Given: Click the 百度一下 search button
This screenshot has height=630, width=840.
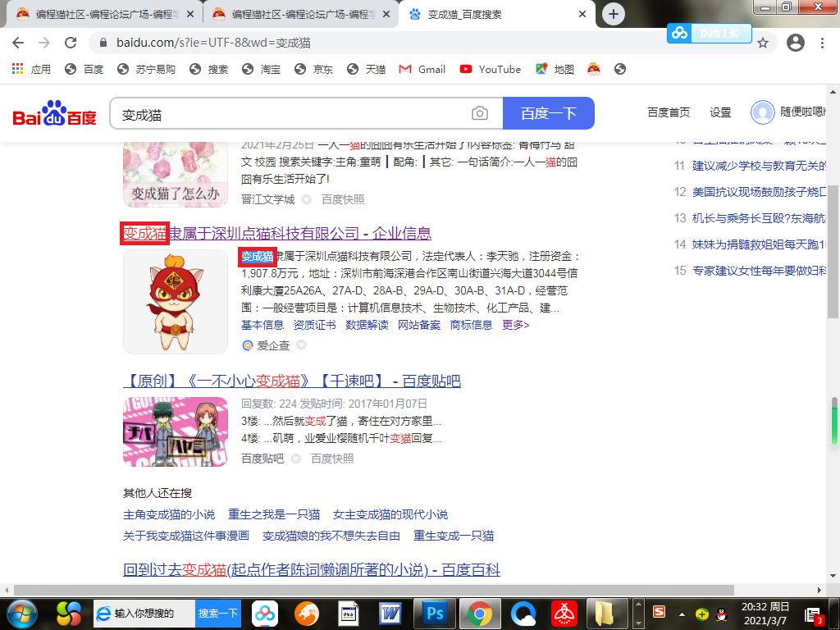Looking at the screenshot, I should 549,113.
